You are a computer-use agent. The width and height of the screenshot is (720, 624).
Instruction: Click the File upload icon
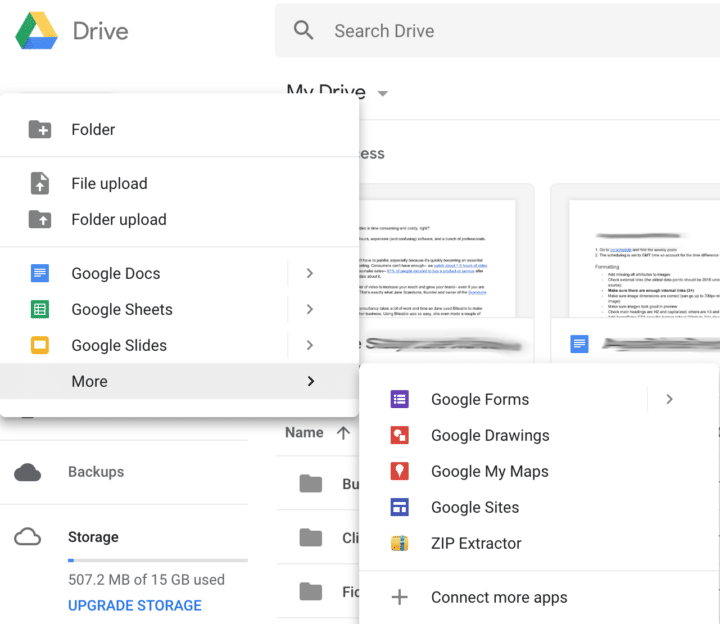(40, 184)
